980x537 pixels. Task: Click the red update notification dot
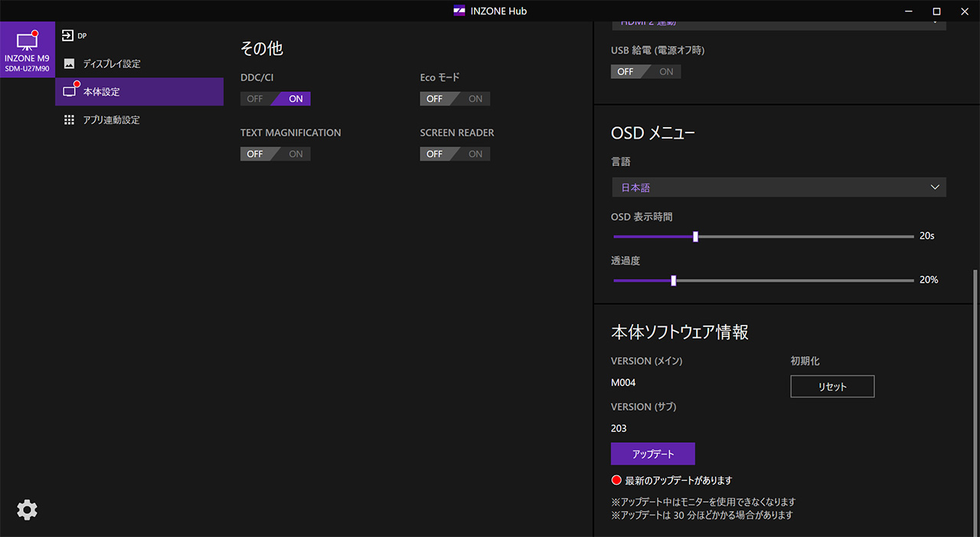[x=616, y=480]
